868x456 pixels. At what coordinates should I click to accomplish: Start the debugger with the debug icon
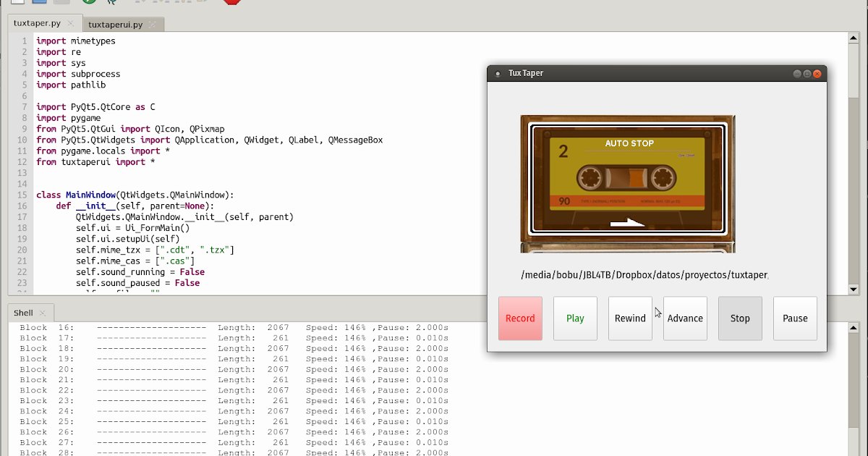click(x=111, y=3)
